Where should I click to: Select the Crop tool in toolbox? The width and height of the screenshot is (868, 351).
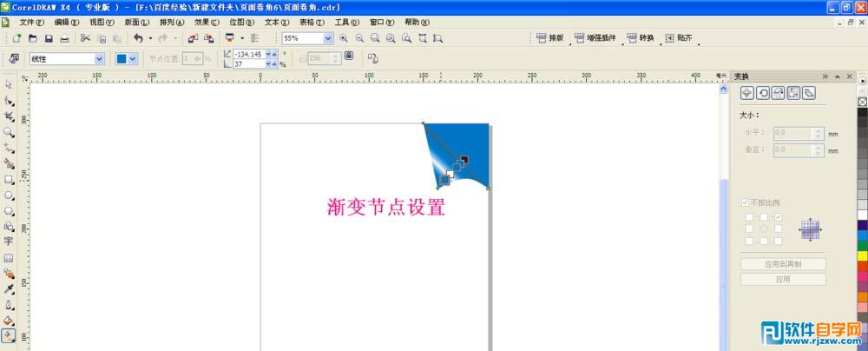[9, 116]
